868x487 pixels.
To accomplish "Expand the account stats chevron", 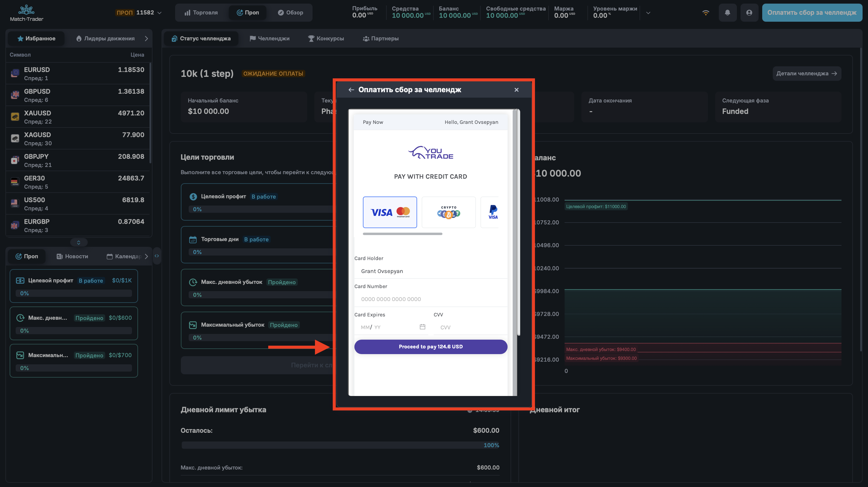I will point(648,13).
